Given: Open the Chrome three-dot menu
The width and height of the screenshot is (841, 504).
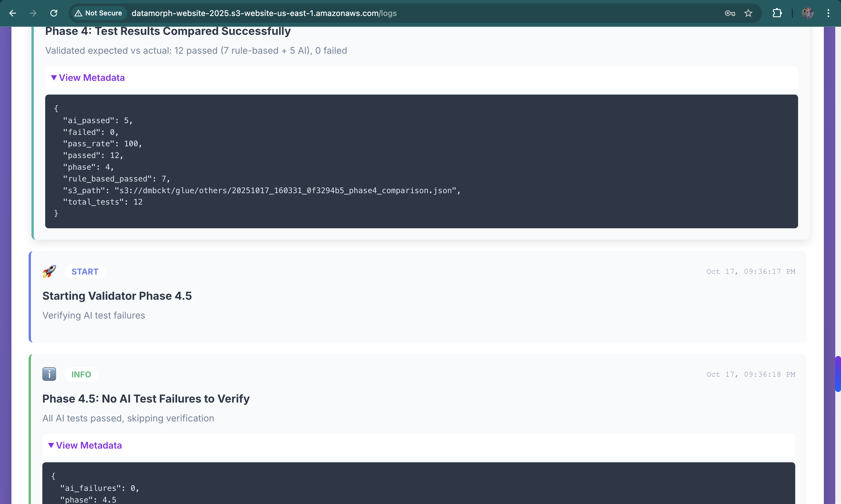Looking at the screenshot, I should (x=828, y=13).
